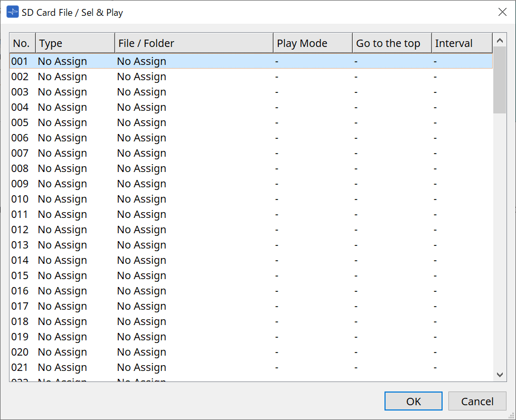Click the scrollbar thumb on the right

(499, 79)
